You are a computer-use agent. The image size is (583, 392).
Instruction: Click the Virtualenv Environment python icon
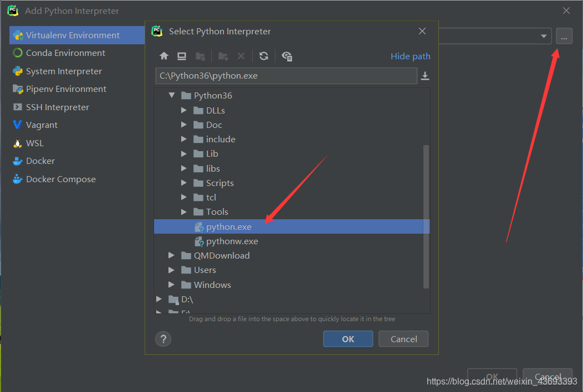click(18, 35)
